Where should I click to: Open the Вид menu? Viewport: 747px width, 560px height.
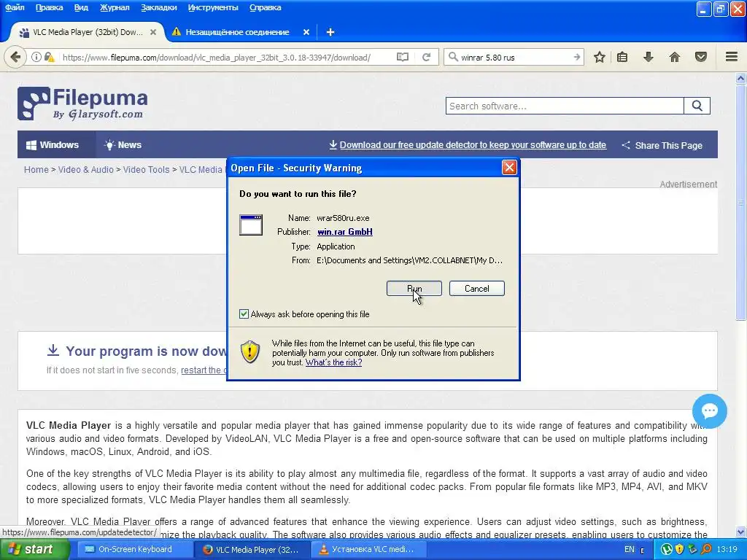(81, 7)
